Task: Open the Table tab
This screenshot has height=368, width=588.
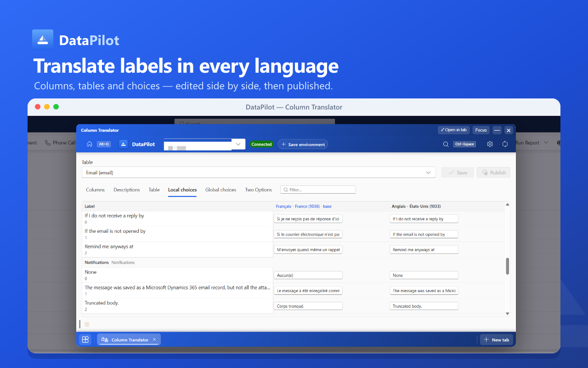Action: pyautogui.click(x=154, y=190)
